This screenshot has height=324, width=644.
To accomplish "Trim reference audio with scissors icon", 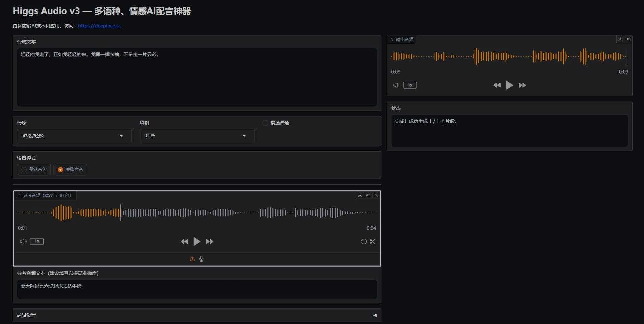I will [x=373, y=241].
